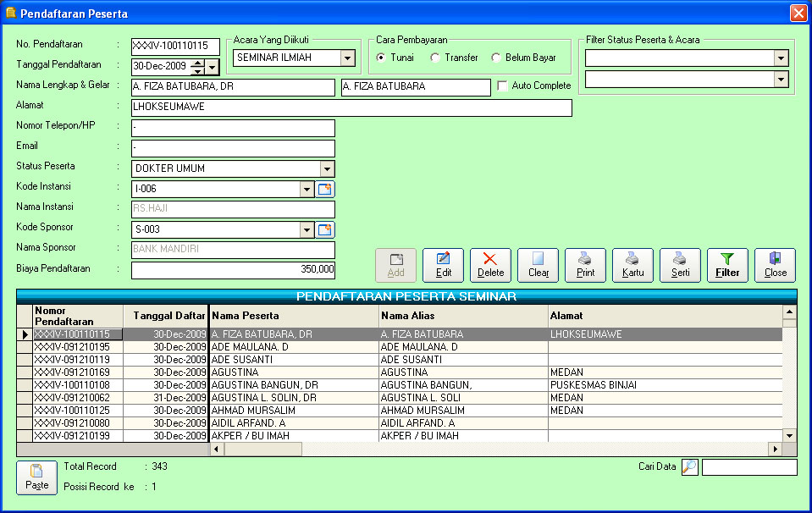Apply the green funnel Filter button
This screenshot has width=812, height=513.
point(727,265)
